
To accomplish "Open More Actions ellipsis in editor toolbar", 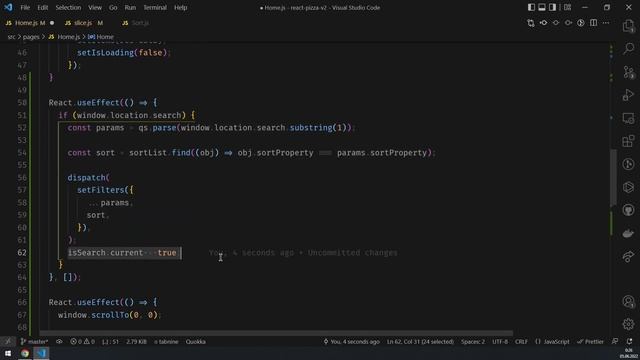I will point(606,23).
